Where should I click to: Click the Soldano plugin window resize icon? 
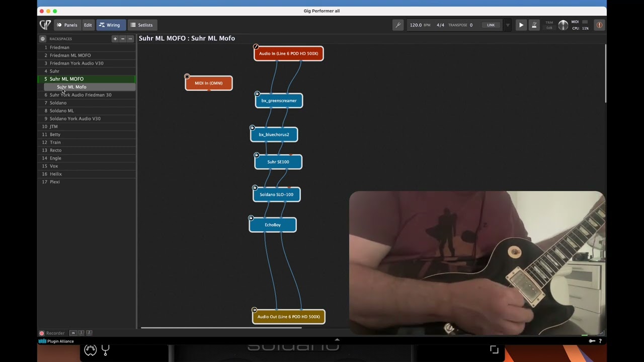tap(494, 349)
